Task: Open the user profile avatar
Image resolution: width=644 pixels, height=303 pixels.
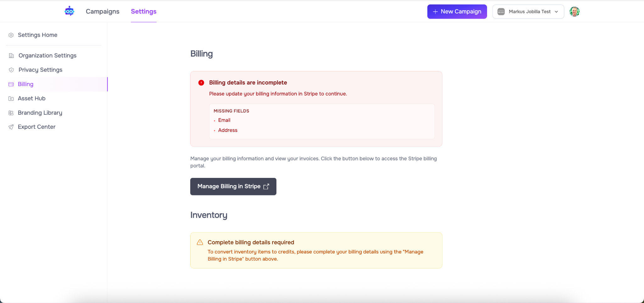Action: (x=574, y=12)
